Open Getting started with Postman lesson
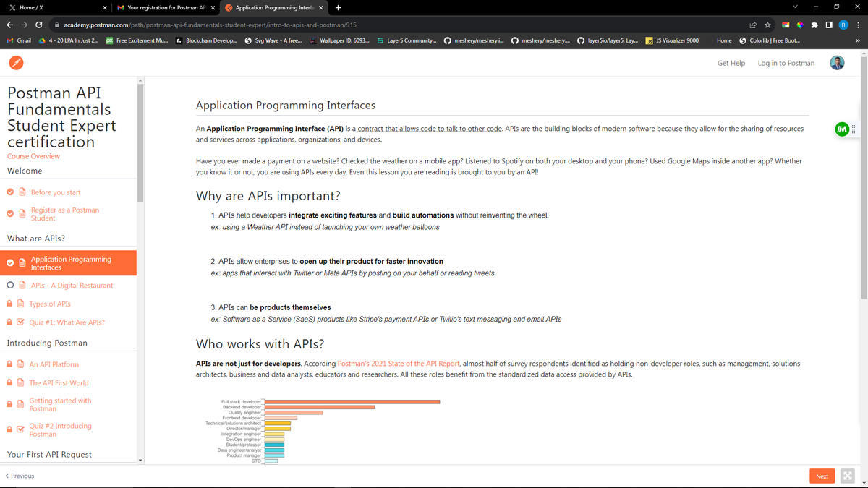868x488 pixels. tap(60, 405)
